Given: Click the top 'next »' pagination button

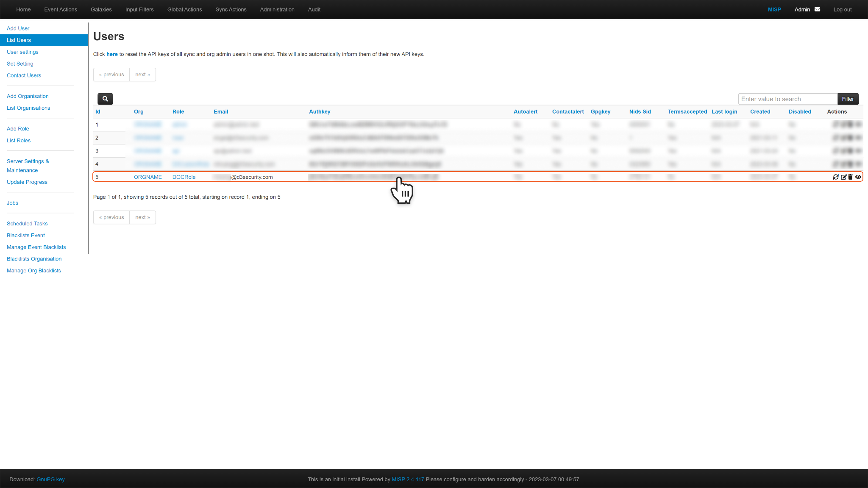Looking at the screenshot, I should 142,75.
